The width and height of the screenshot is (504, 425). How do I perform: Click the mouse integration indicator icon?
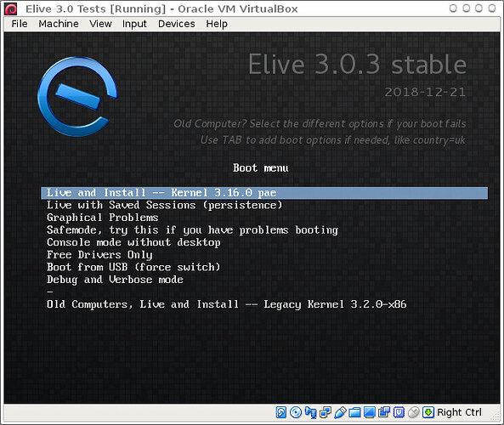coord(413,412)
